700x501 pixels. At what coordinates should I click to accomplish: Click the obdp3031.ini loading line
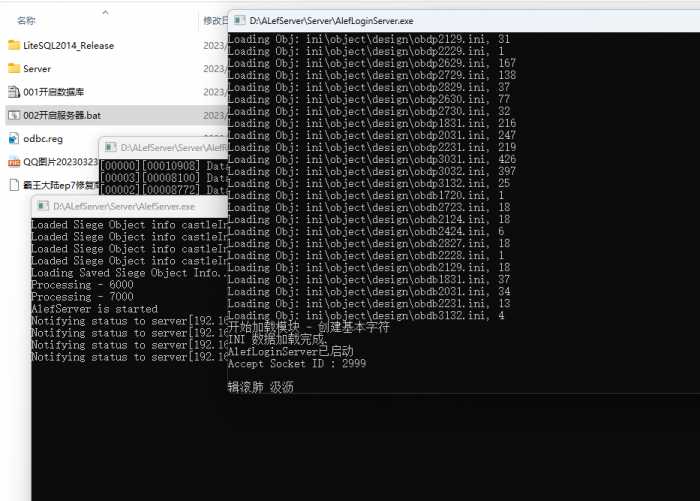(372, 159)
